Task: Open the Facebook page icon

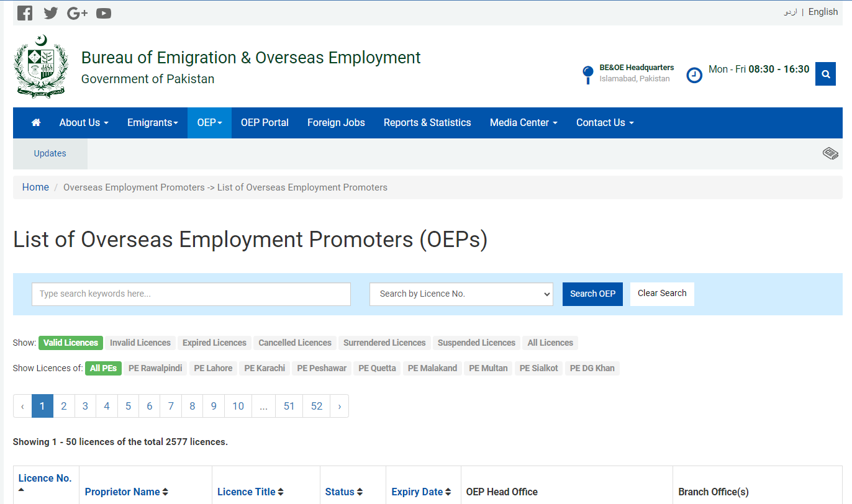Action: pyautogui.click(x=25, y=13)
